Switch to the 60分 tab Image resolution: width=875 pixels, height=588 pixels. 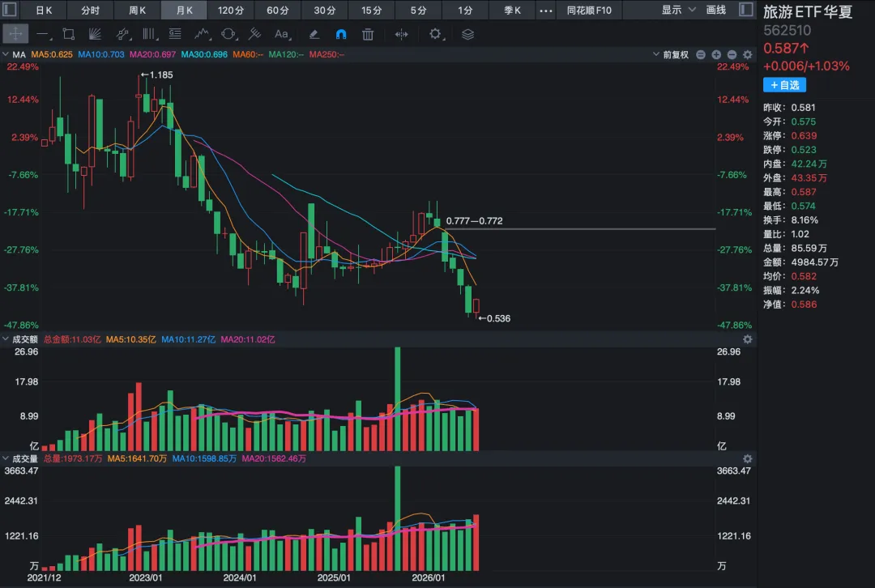pos(278,10)
